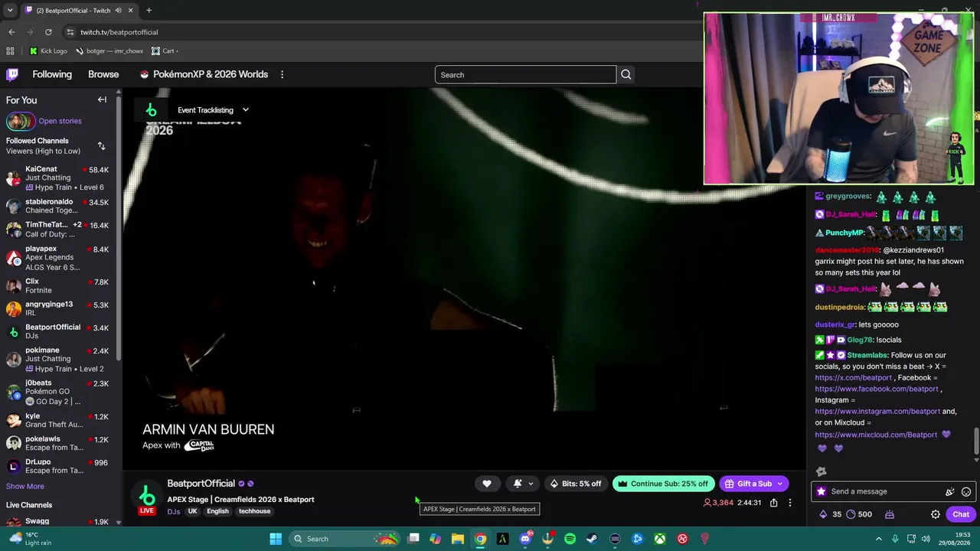Open the stories avatar thumbnail
The height and width of the screenshot is (551, 980).
pyautogui.click(x=21, y=121)
